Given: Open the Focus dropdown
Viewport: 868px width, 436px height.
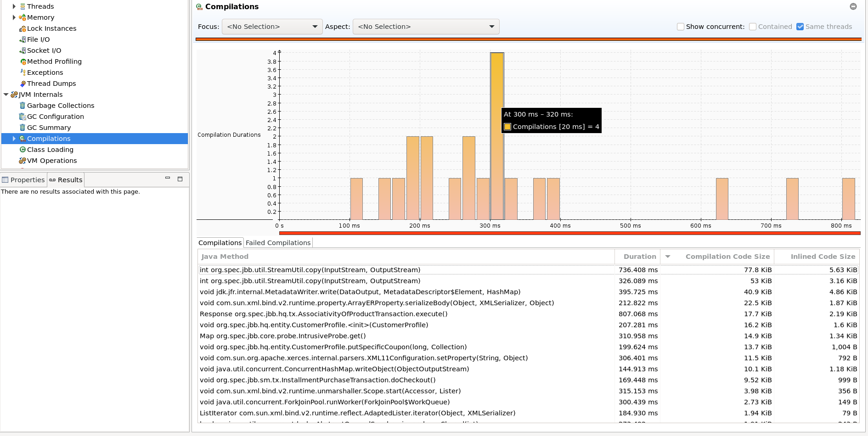Looking at the screenshot, I should pos(272,27).
